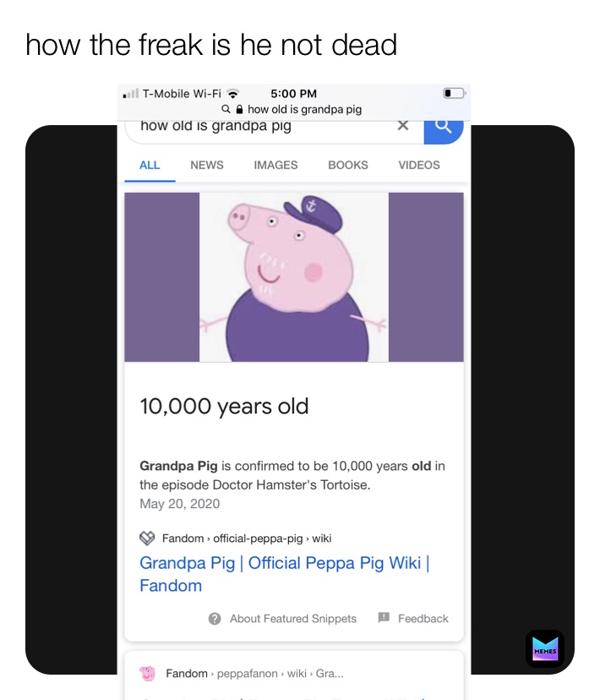600x700 pixels.
Task: Tap the battery icon in the status bar
Action: (453, 94)
